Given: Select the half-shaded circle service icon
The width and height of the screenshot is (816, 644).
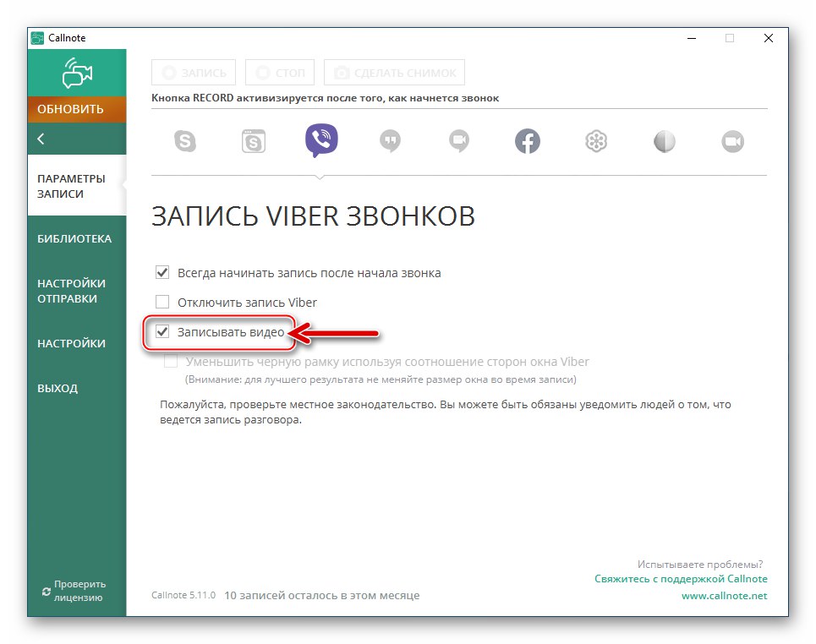Looking at the screenshot, I should (x=665, y=141).
